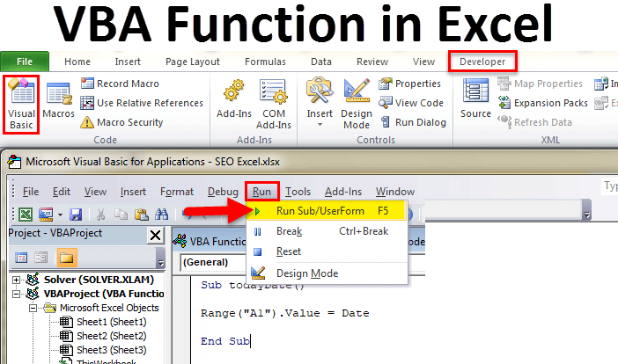The width and height of the screenshot is (618, 364).
Task: Select Sheet1 (Sheet1) in project tree
Action: click(x=103, y=322)
